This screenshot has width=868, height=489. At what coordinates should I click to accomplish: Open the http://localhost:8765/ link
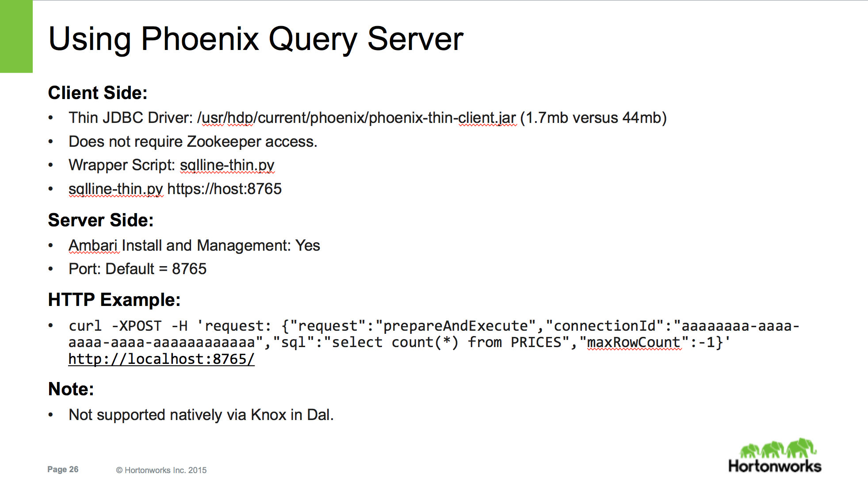(161, 359)
